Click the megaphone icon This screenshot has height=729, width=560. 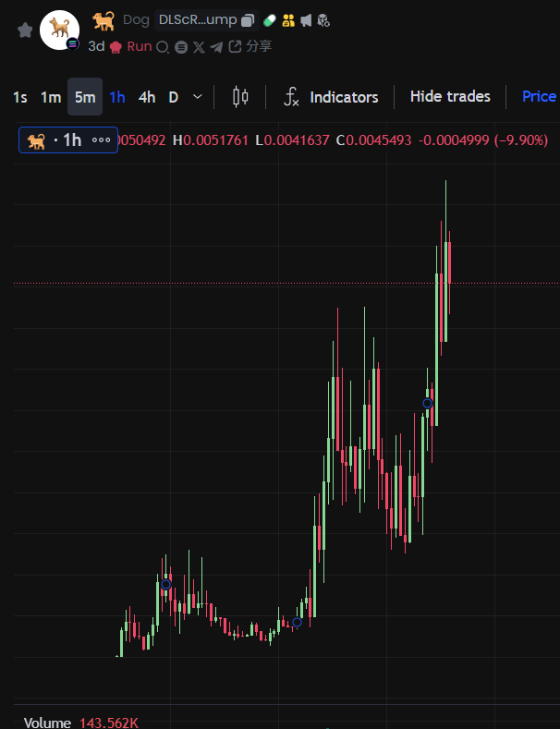(306, 20)
